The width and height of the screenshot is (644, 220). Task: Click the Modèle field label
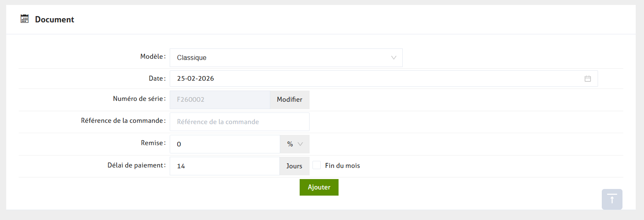153,57
